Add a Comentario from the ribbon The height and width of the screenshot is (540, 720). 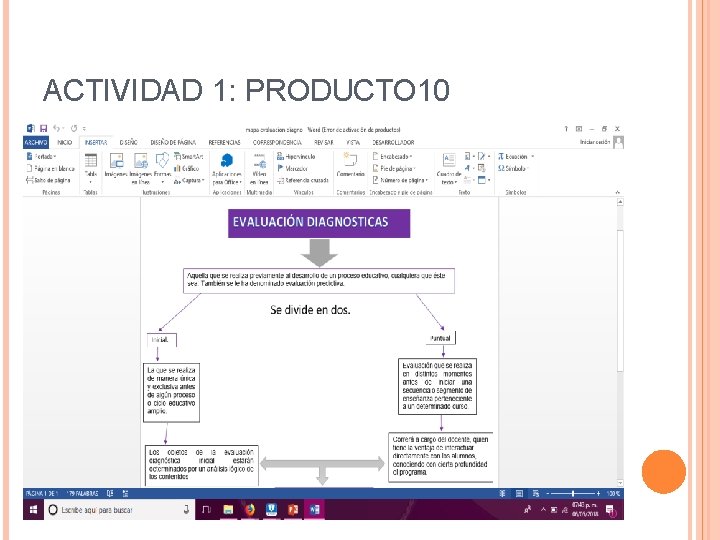click(350, 166)
